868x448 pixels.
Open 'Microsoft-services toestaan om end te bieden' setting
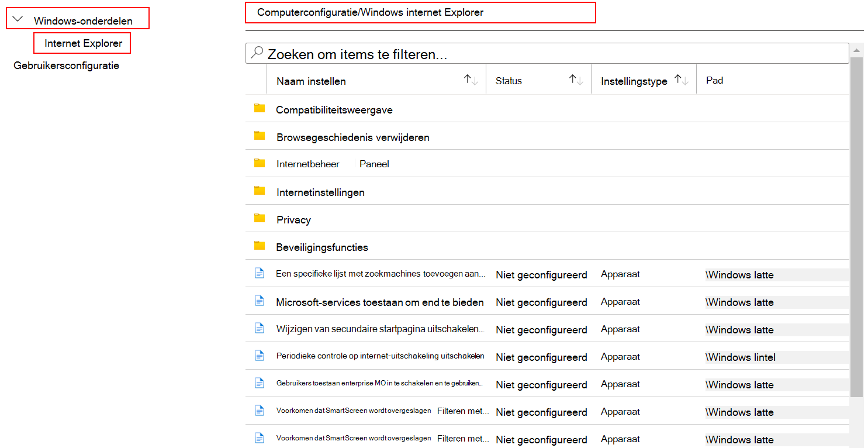[x=380, y=302]
